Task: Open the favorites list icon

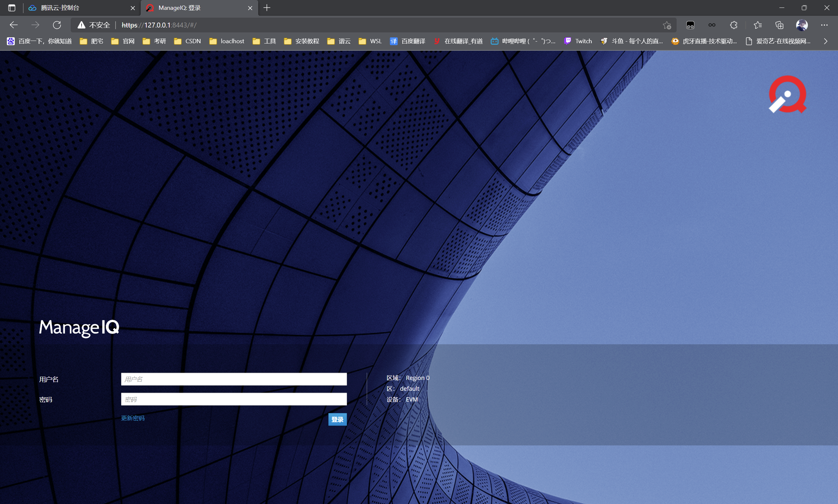Action: (x=757, y=25)
